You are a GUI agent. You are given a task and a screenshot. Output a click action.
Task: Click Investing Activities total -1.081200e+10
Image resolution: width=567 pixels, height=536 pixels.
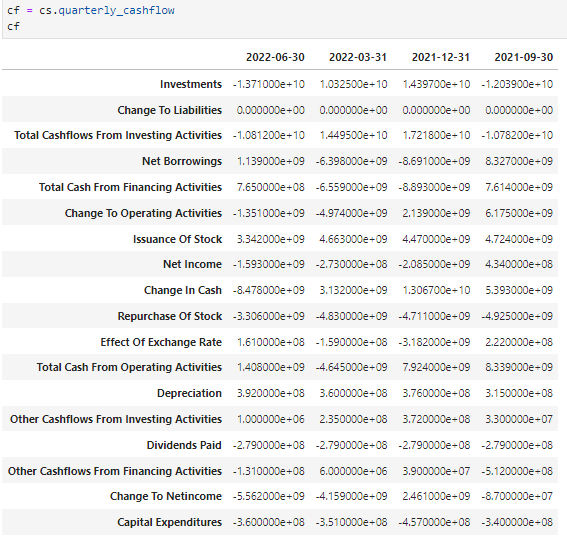click(x=269, y=135)
